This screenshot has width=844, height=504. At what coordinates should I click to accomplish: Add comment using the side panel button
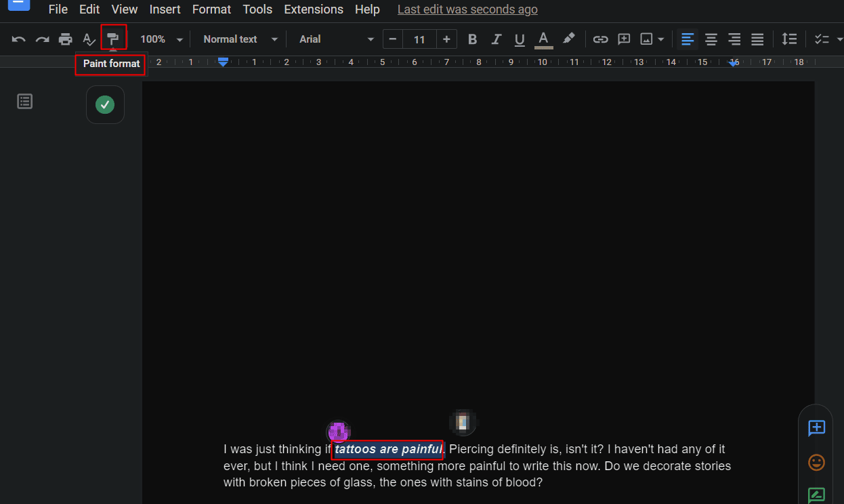pos(816,428)
